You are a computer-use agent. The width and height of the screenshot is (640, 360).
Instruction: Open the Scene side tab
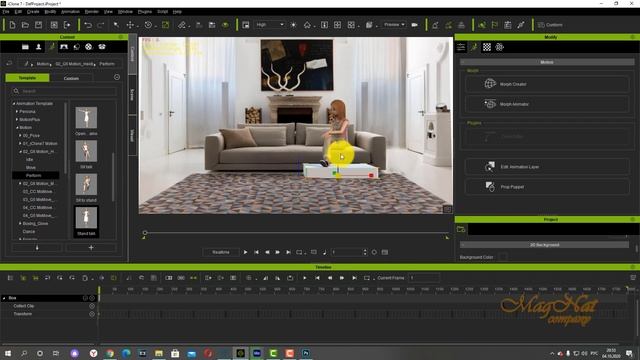132,95
